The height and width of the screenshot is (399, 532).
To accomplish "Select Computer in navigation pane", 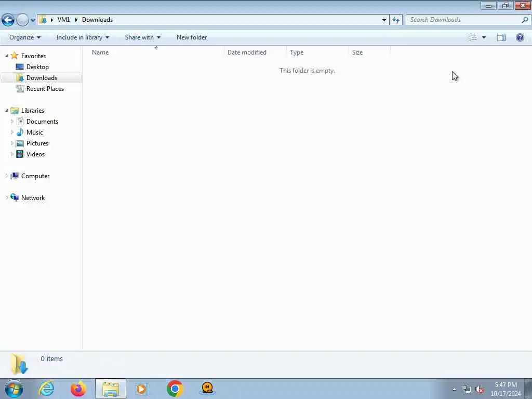I will point(35,176).
